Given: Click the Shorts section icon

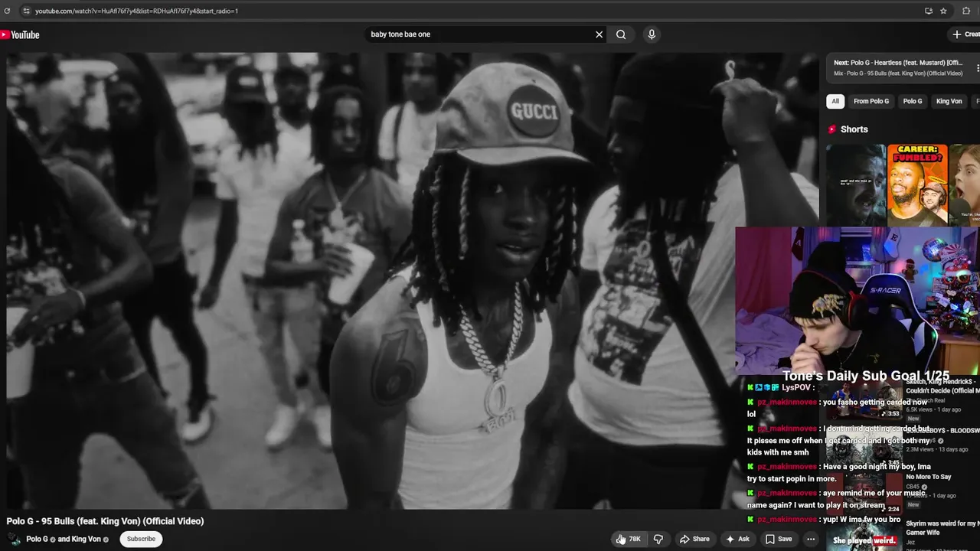Looking at the screenshot, I should [x=832, y=129].
